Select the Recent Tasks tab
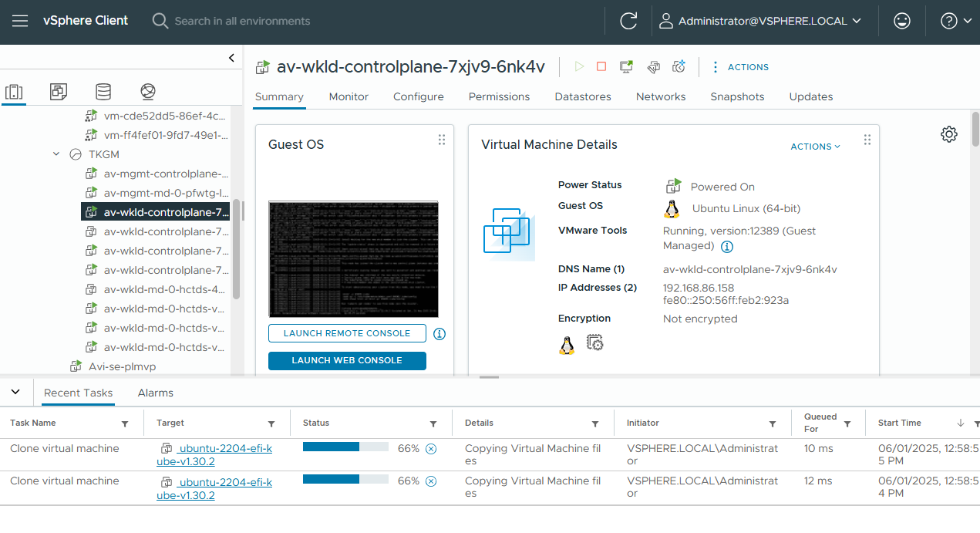Screen dimensions: 980x533 (x=79, y=393)
